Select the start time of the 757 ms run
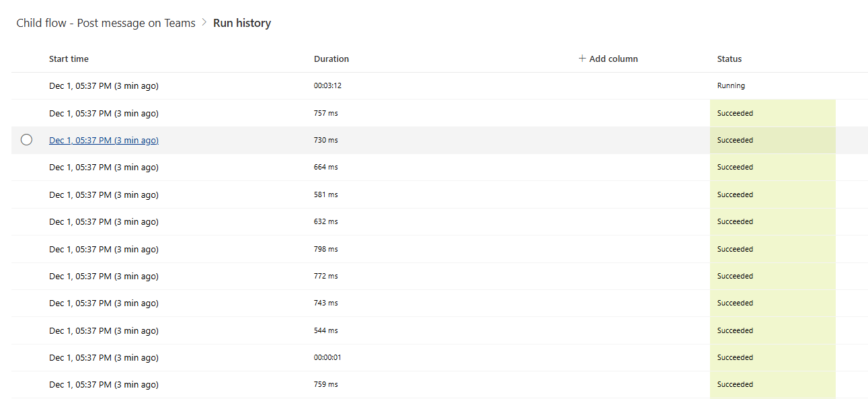 tap(104, 113)
